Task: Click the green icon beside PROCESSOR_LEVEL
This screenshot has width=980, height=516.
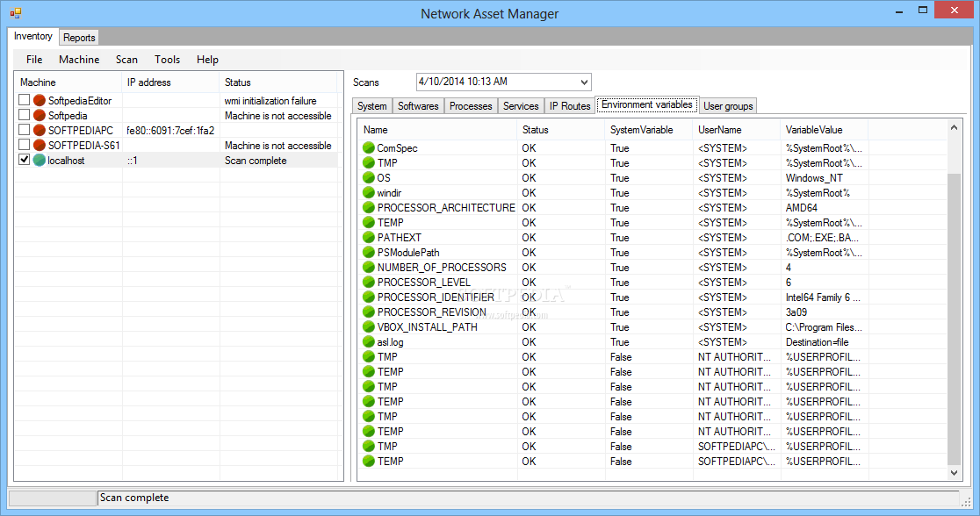Action: 368,283
